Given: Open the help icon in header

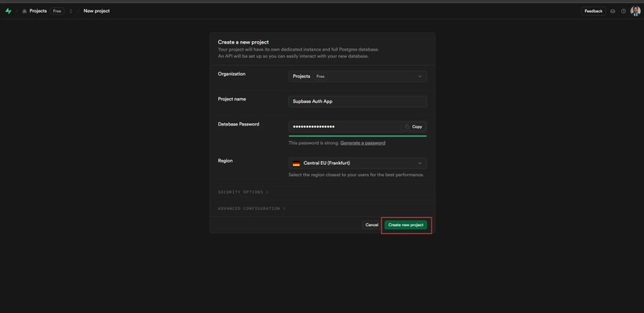Looking at the screenshot, I should (623, 11).
